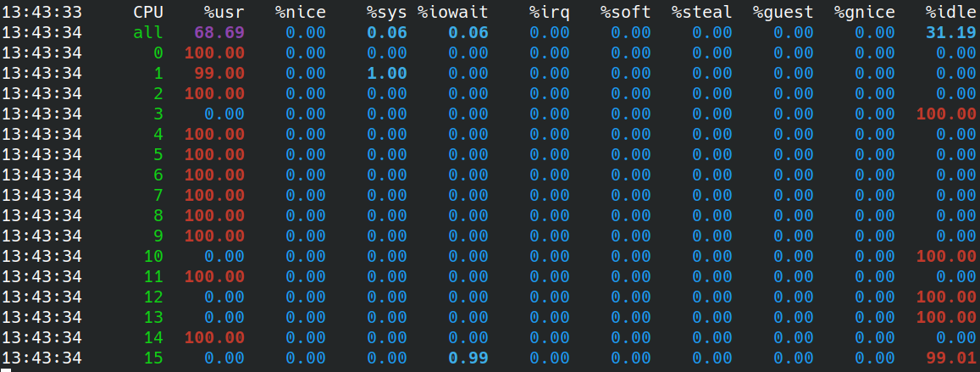Screen dimensions: 980x372
Task: Click CPU number 5 label
Action: point(158,154)
